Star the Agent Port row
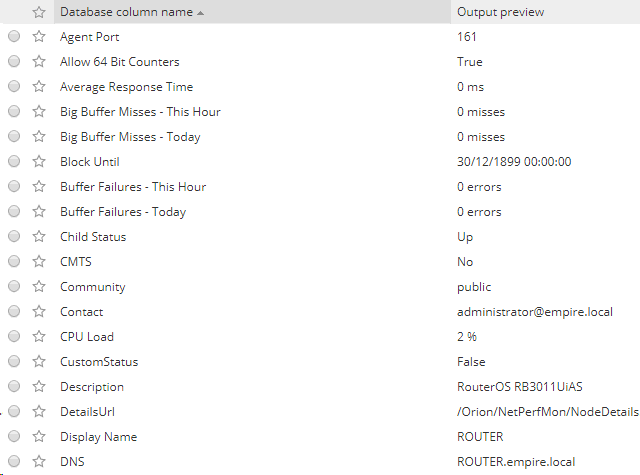 coord(39,37)
